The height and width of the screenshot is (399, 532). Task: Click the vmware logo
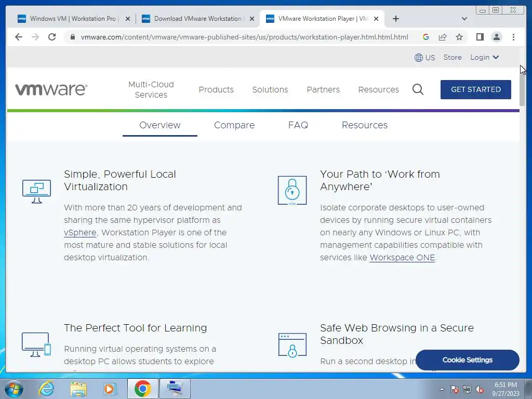51,89
